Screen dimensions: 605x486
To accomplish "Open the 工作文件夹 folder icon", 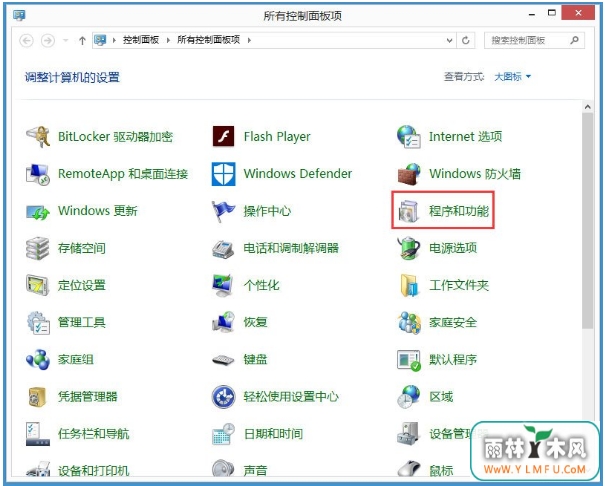I will pyautogui.click(x=409, y=285).
